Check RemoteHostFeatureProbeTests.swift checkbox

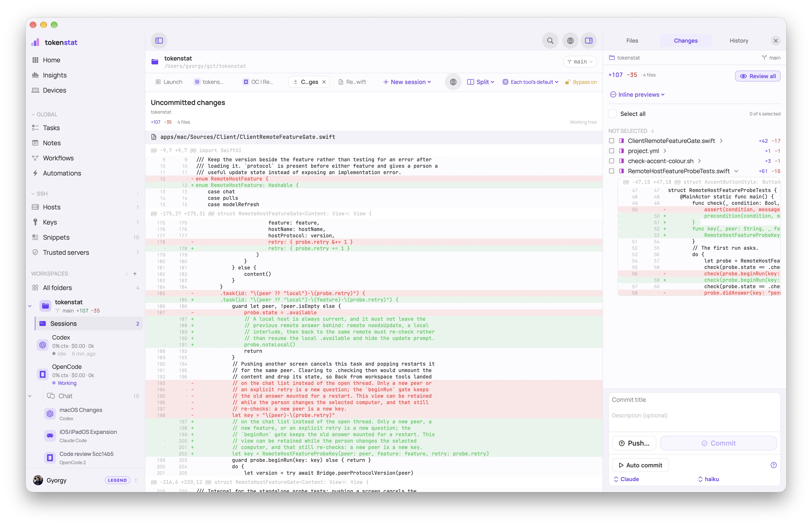611,171
